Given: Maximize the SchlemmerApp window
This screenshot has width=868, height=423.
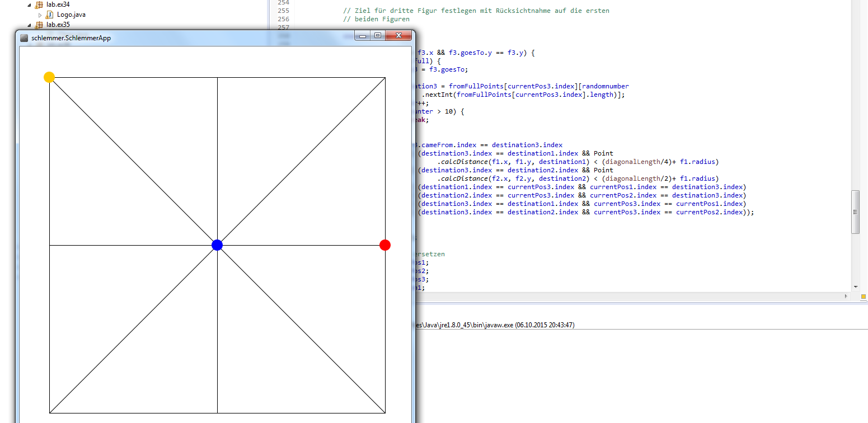Looking at the screenshot, I should pos(378,36).
